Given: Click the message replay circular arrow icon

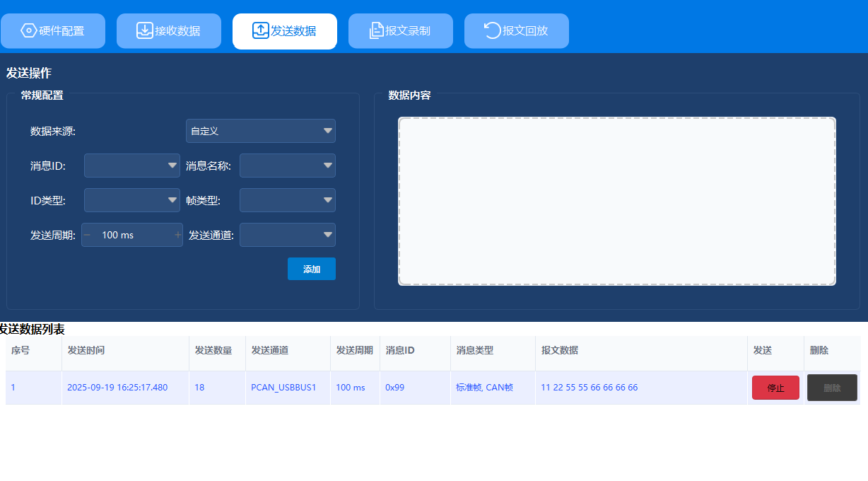Looking at the screenshot, I should click(x=492, y=30).
